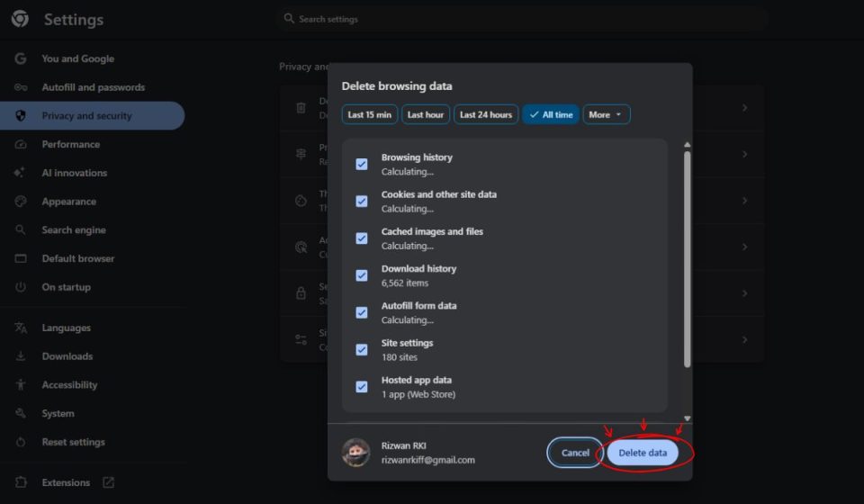This screenshot has width=864, height=504.
Task: Click the sliders icon in background Privacy list
Action: (x=301, y=339)
